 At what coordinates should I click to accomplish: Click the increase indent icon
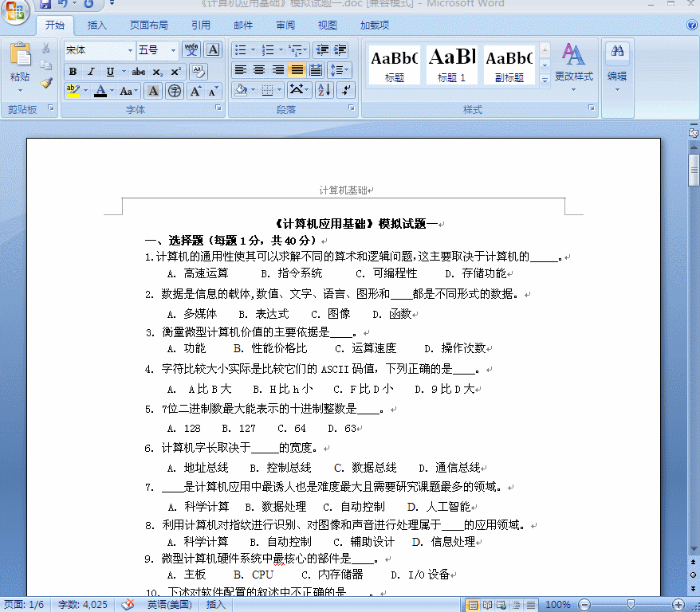coord(340,49)
